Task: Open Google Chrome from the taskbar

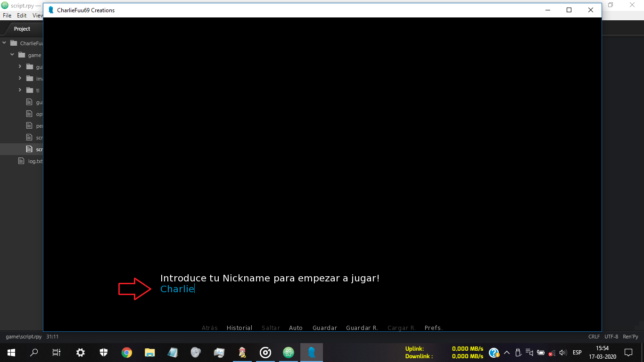Action: tap(126, 353)
